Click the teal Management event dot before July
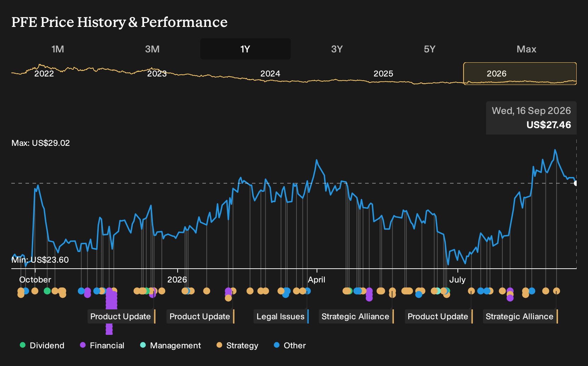This screenshot has width=588, height=366. [438, 291]
